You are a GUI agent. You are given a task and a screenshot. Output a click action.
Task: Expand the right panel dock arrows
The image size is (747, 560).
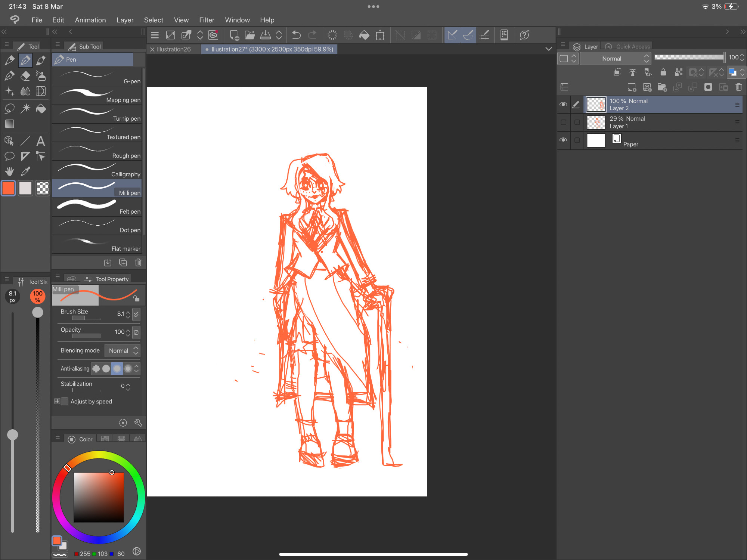(743, 32)
